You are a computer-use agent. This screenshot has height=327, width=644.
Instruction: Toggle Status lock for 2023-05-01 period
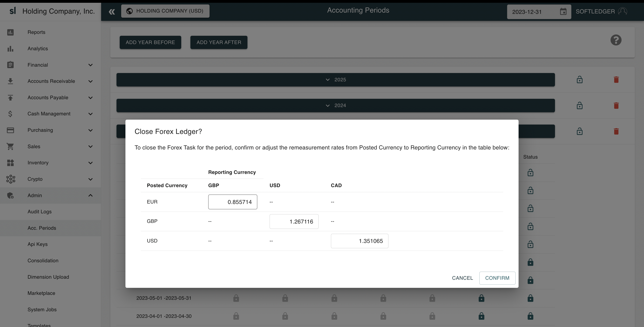(x=530, y=298)
